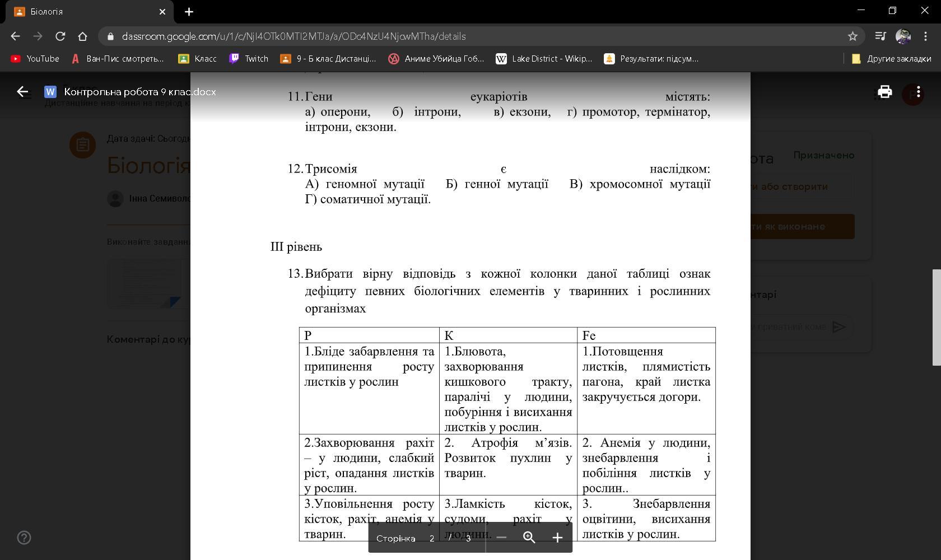Click cell 2. Анемія у людини
The width and height of the screenshot is (941, 560).
(646, 465)
